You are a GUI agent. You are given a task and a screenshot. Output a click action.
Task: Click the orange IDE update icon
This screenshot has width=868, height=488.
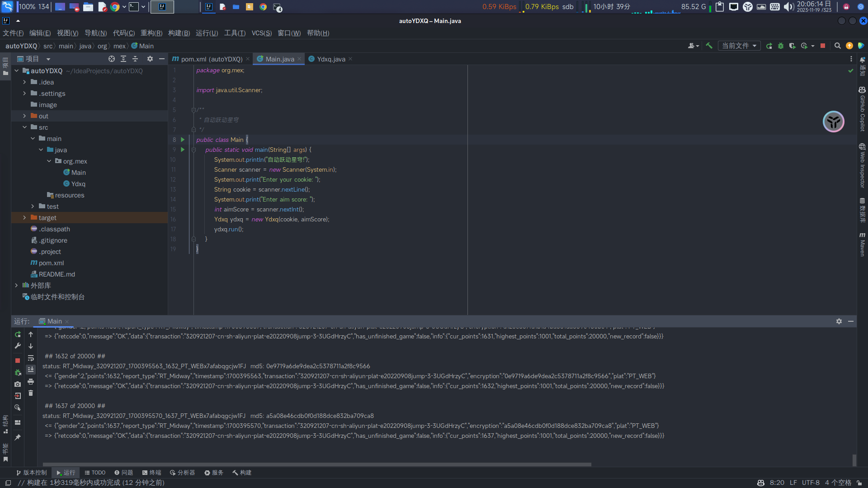click(849, 46)
